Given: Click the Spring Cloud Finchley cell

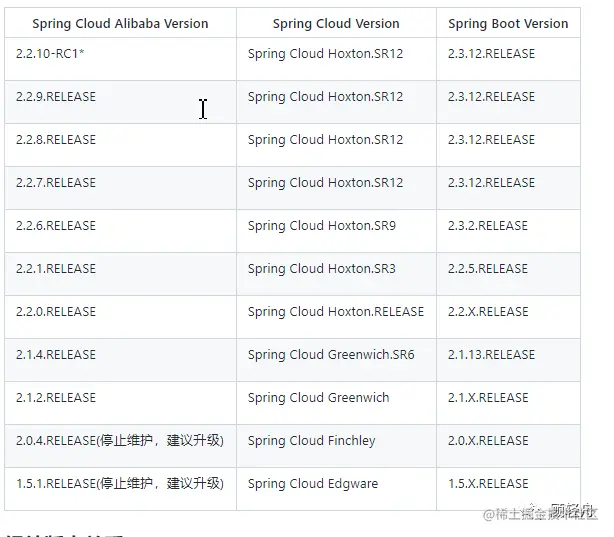Looking at the screenshot, I should (336, 446).
